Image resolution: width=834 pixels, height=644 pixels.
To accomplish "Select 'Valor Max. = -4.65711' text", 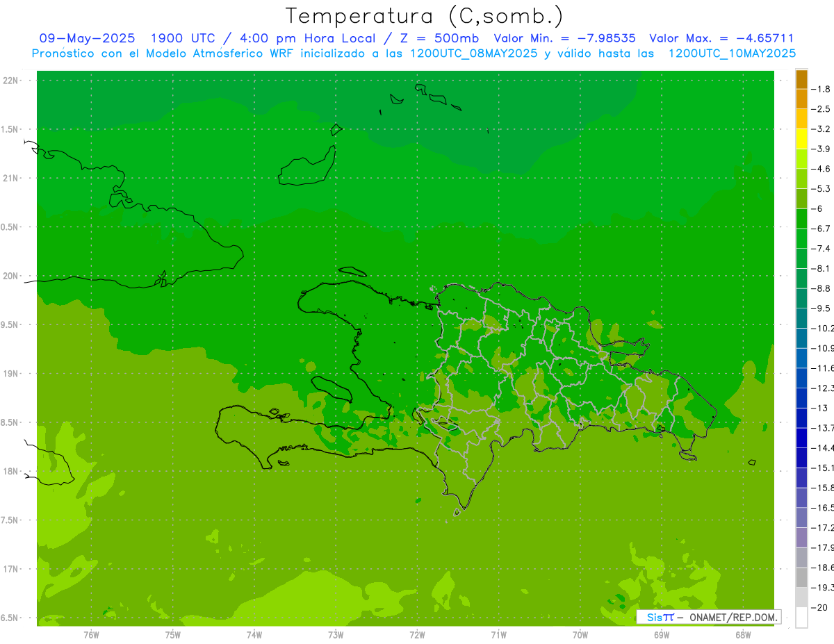I will coord(721,38).
